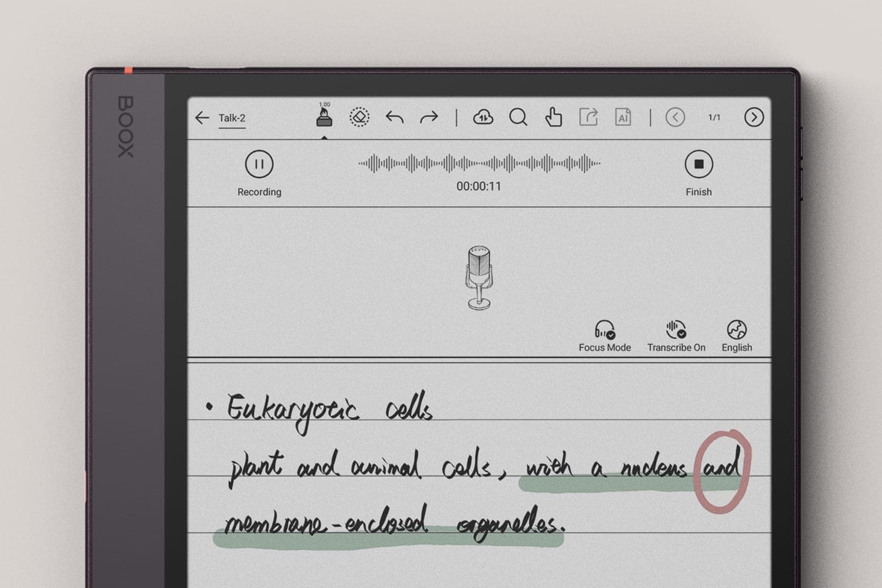The width and height of the screenshot is (882, 588).
Task: Toggle Transcribe On
Action: [676, 336]
